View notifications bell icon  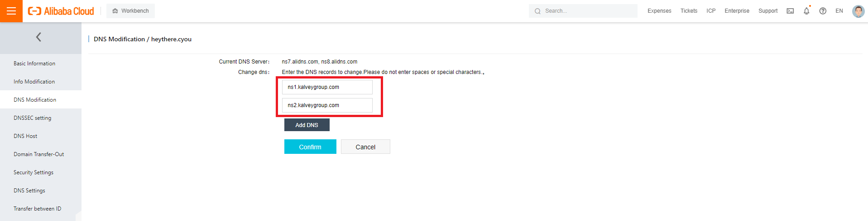(x=806, y=11)
